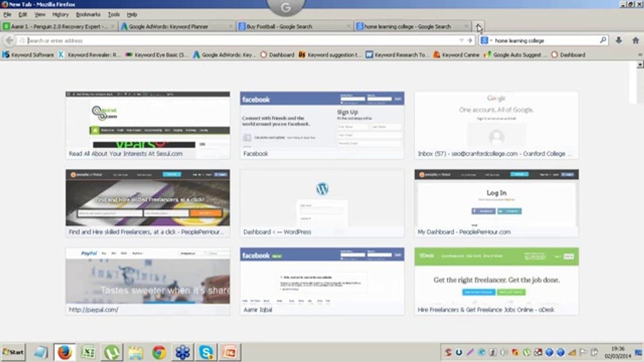Open Google AdWords: Key... bookmark

[224, 55]
